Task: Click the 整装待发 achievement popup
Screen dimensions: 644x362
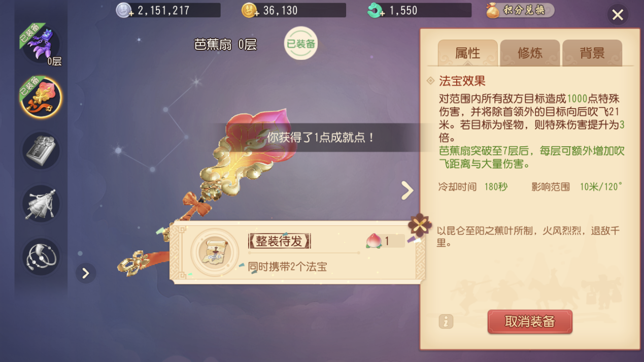Action: pos(297,252)
